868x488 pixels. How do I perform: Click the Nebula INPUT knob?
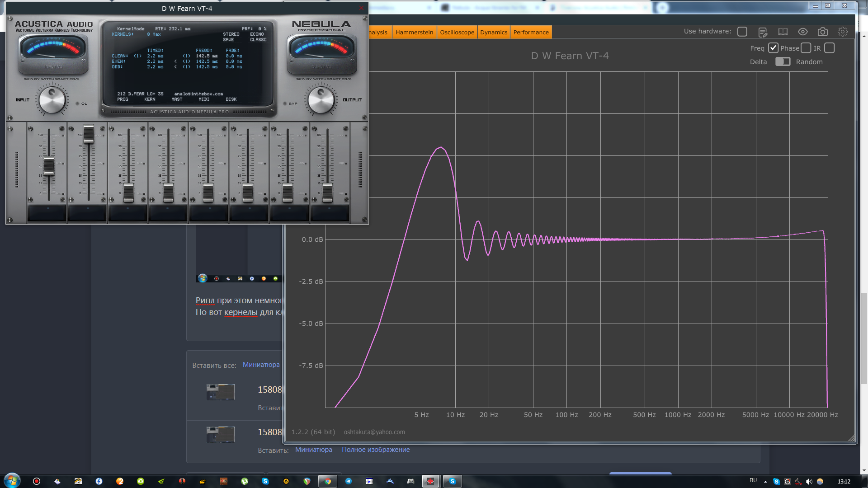pos(52,100)
